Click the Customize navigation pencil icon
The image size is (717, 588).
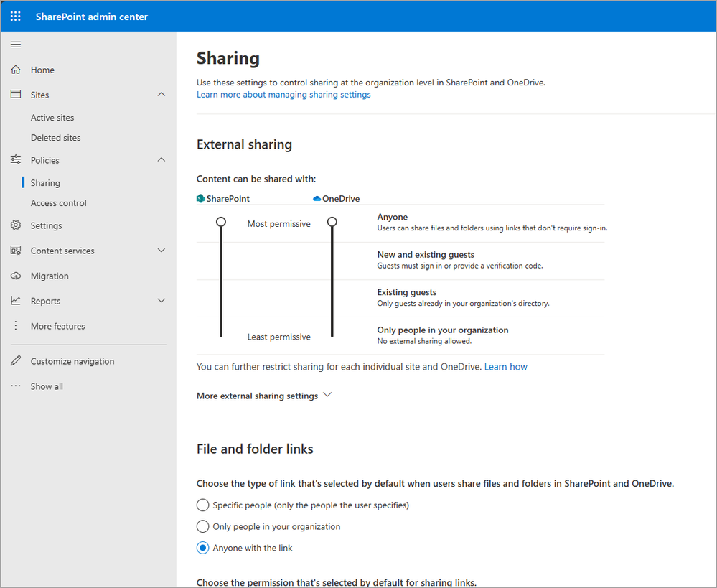coord(16,360)
